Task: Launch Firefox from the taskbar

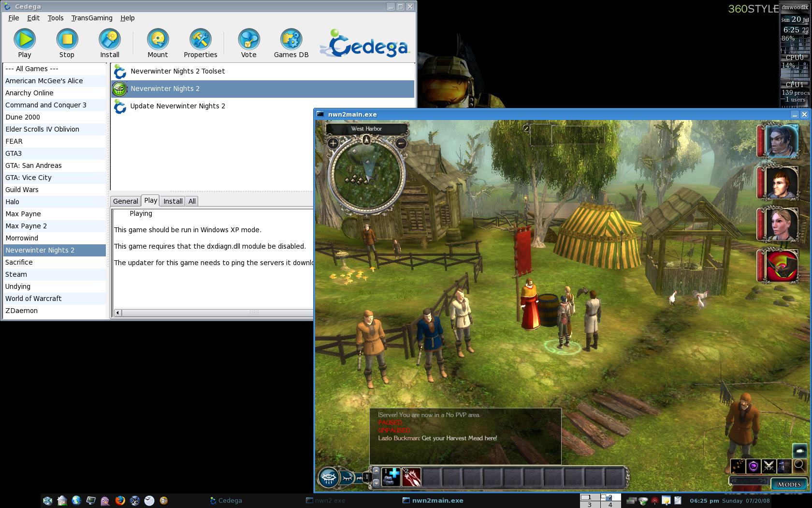Action: click(120, 500)
